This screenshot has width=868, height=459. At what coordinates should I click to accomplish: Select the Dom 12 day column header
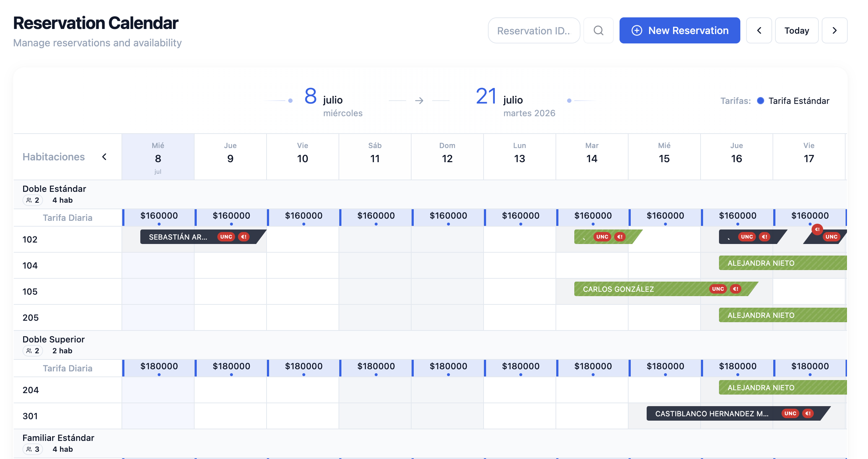tap(447, 157)
